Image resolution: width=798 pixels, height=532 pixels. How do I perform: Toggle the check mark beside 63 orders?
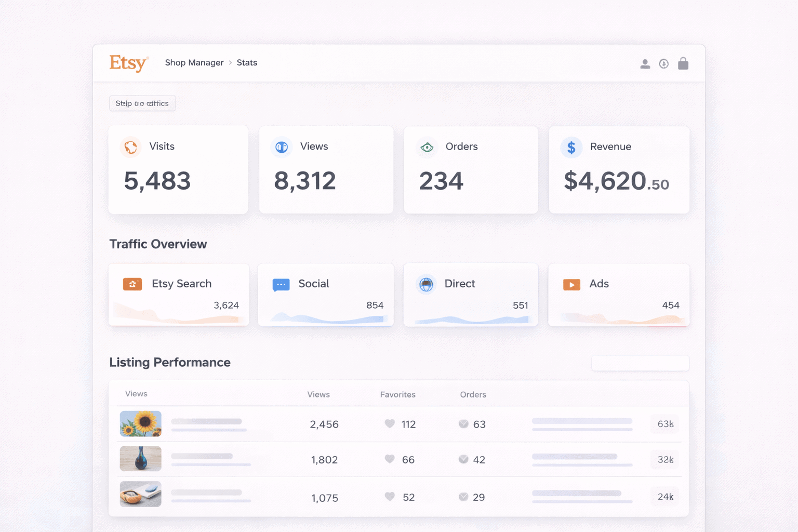(463, 424)
